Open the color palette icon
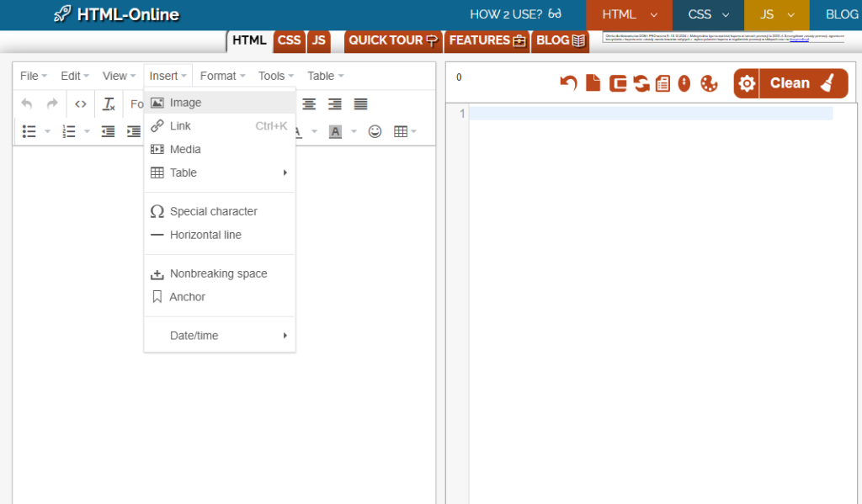862x504 pixels. (x=709, y=83)
